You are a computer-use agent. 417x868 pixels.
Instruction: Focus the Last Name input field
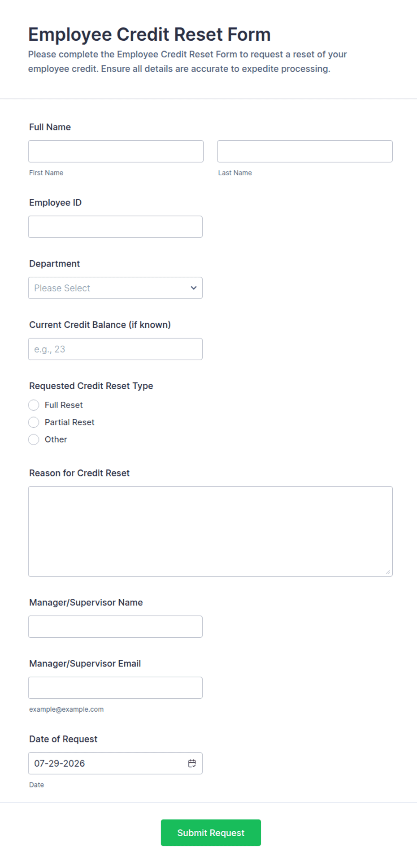pyautogui.click(x=305, y=151)
